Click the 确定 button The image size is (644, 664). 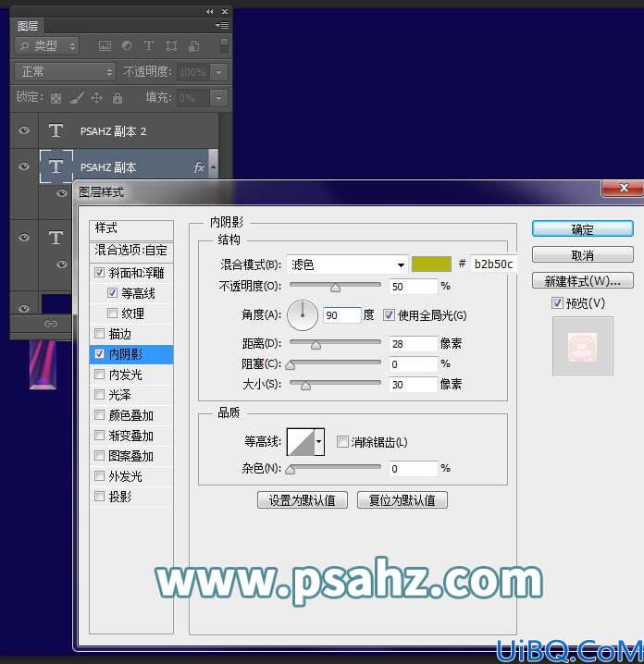(583, 229)
